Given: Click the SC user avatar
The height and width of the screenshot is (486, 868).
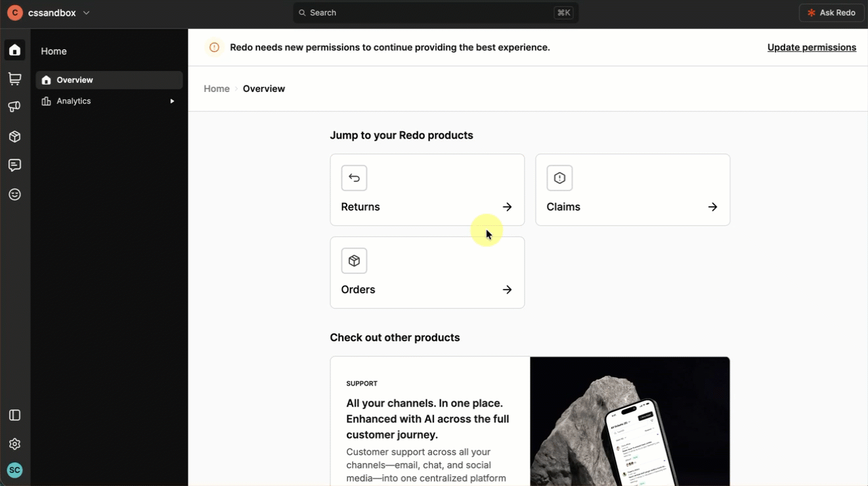Looking at the screenshot, I should click(14, 470).
